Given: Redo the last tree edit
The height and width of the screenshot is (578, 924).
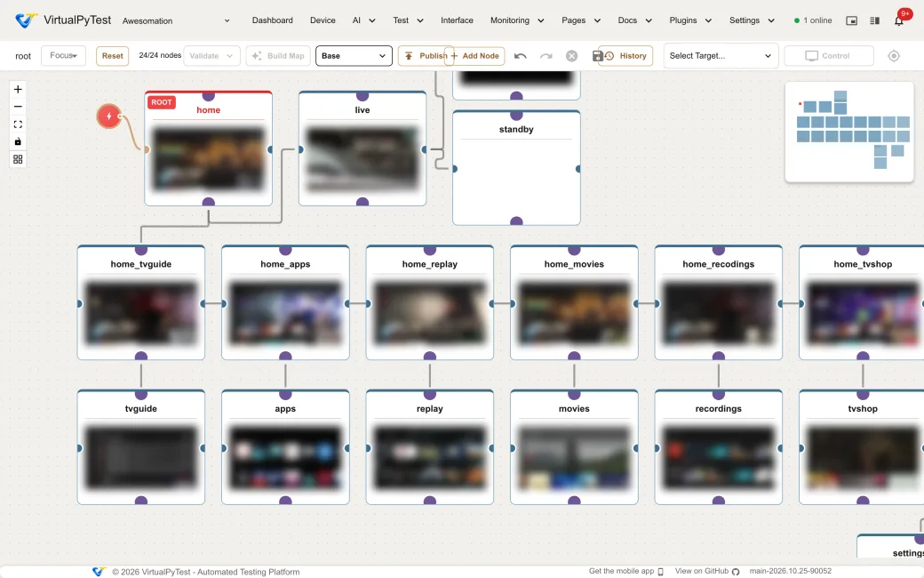Looking at the screenshot, I should pos(546,56).
